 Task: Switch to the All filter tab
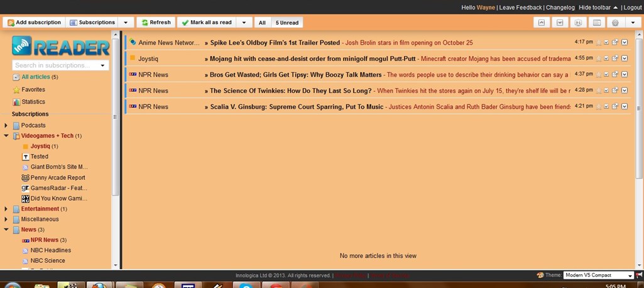click(x=262, y=23)
